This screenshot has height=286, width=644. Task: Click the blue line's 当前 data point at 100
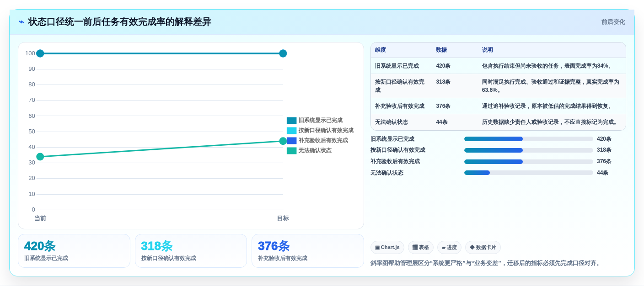click(40, 53)
